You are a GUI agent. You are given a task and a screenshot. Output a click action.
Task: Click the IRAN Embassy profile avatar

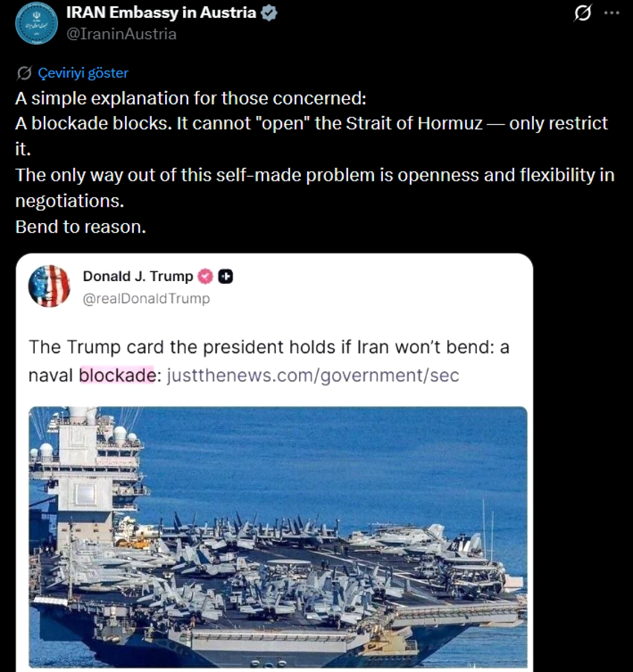tap(36, 24)
